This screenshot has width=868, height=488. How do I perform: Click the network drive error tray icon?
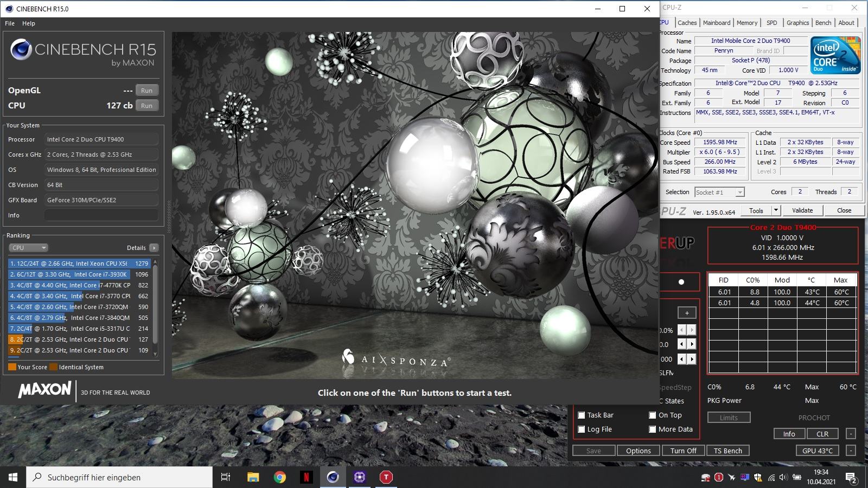click(706, 478)
